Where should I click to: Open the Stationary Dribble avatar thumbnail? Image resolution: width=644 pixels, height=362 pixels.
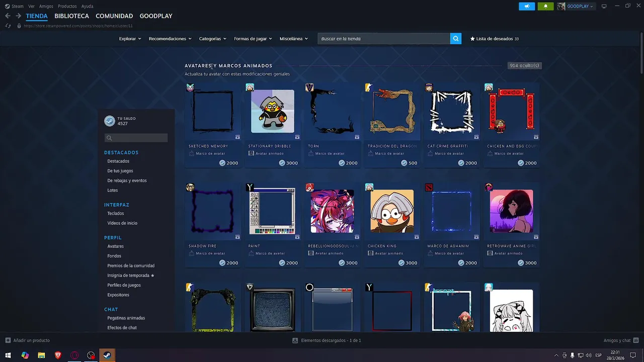pos(272,111)
